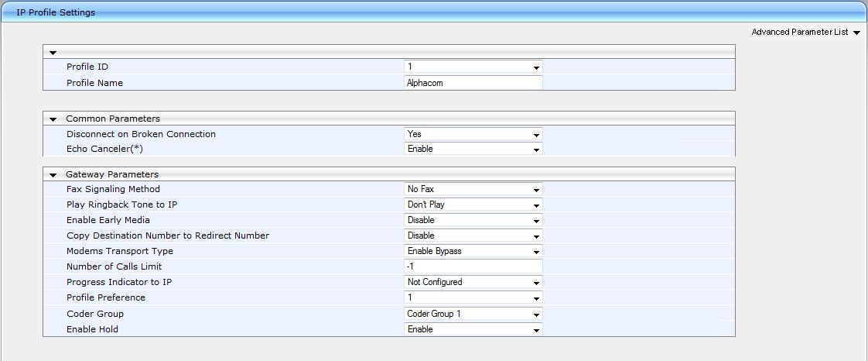Collapse the Gateway Parameters section
The width and height of the screenshot is (868, 361).
(53, 175)
